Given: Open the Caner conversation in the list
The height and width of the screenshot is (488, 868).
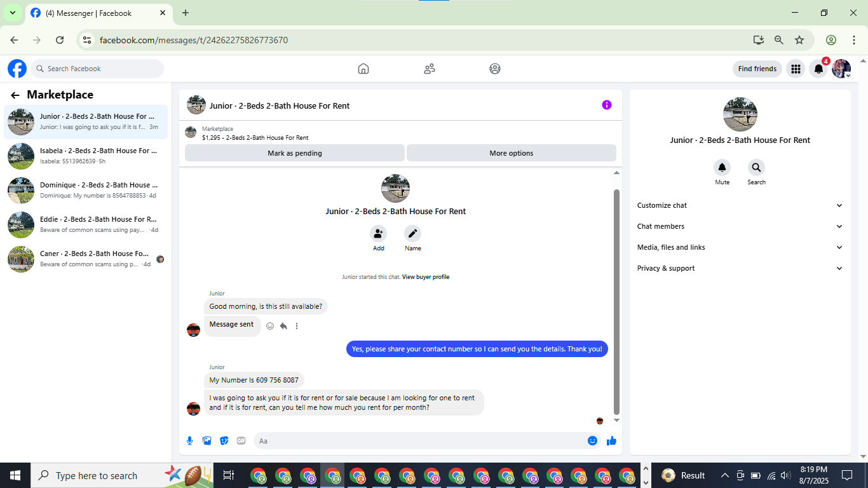Looking at the screenshot, I should coord(86,259).
